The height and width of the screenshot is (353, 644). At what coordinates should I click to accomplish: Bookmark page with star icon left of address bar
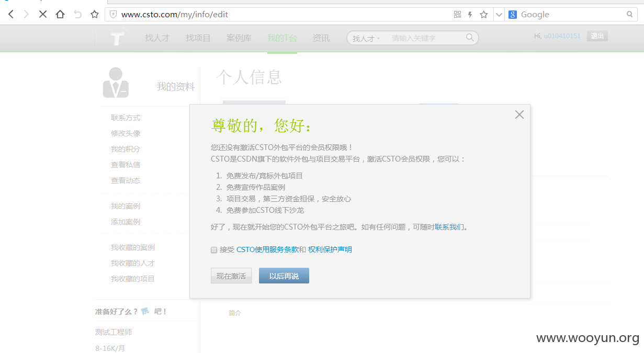(95, 15)
